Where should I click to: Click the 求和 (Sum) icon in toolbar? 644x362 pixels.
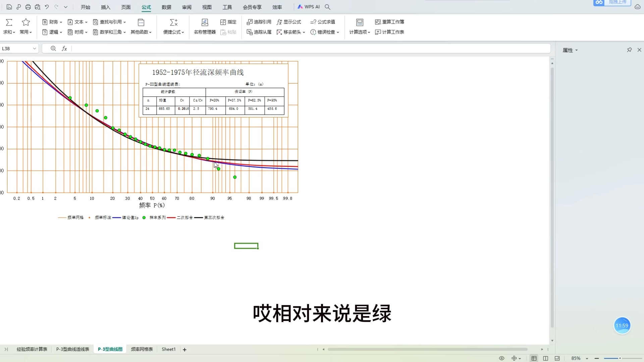pyautogui.click(x=9, y=22)
